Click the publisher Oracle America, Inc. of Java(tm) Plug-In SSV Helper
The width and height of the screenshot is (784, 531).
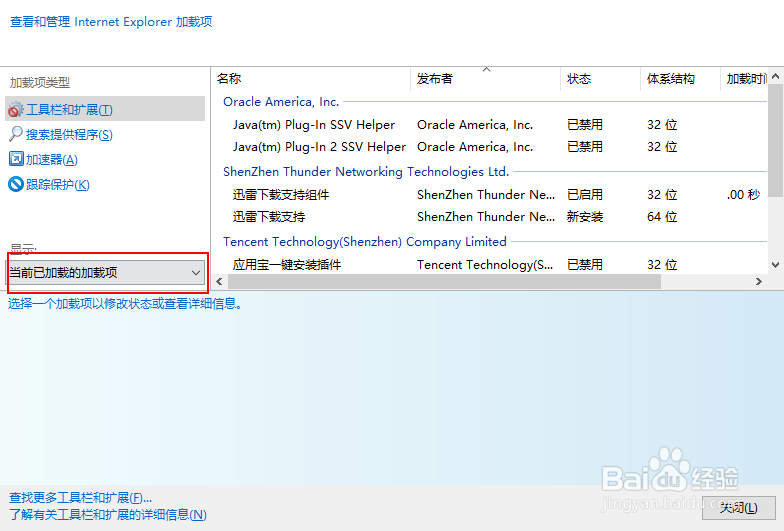point(475,124)
